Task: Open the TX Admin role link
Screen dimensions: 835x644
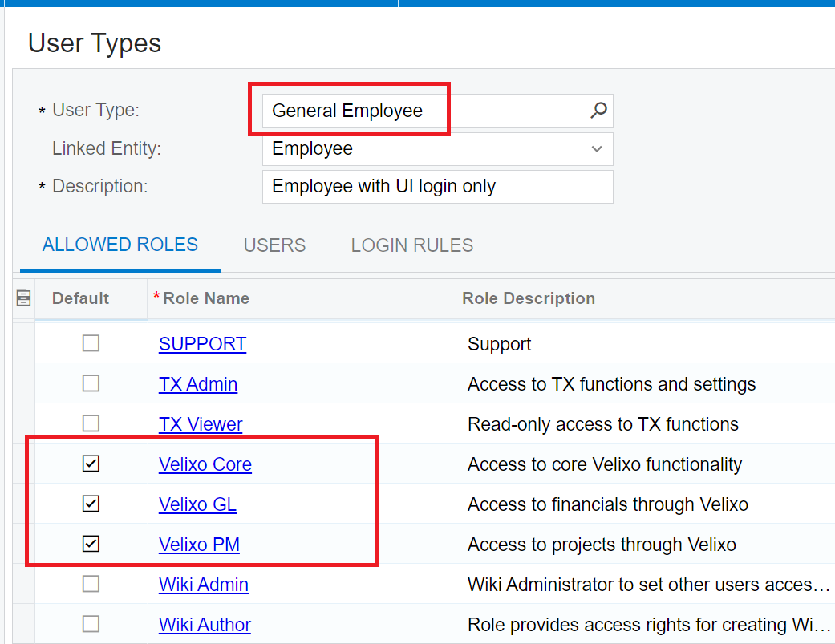Action: pos(198,383)
